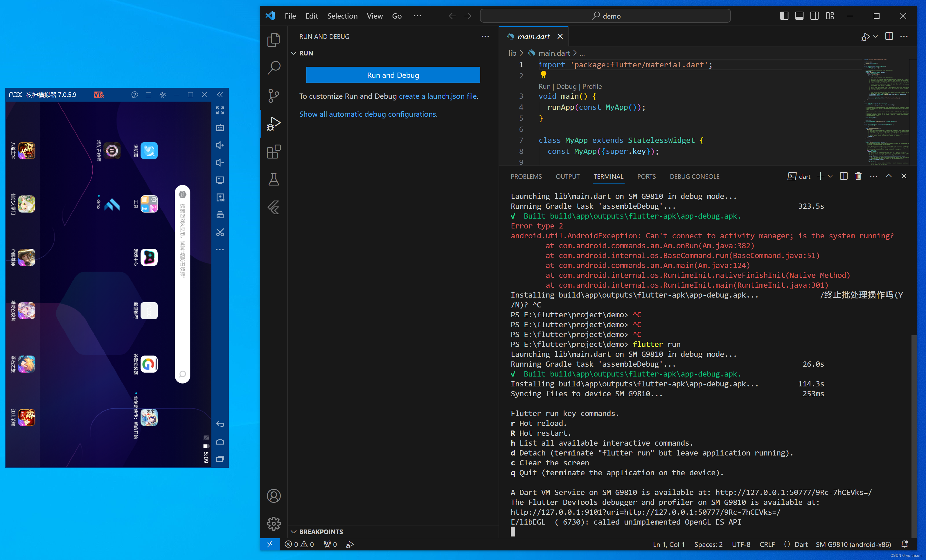The image size is (926, 560).
Task: Open the Accounts icon in the activity bar
Action: click(x=274, y=496)
